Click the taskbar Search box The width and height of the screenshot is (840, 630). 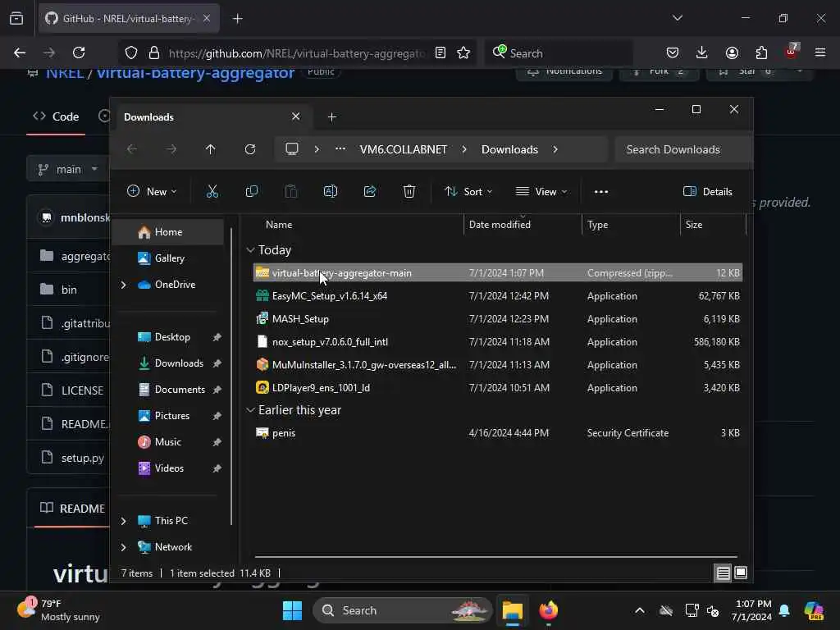[402, 610]
